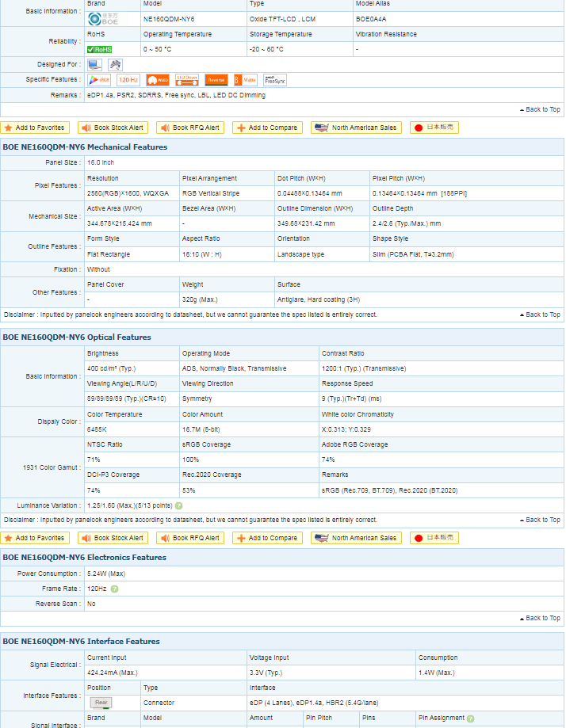Select resolution 2560(RGB)×1600, WQXGA
Image resolution: width=566 pixels, height=728 pixels.
(128, 193)
